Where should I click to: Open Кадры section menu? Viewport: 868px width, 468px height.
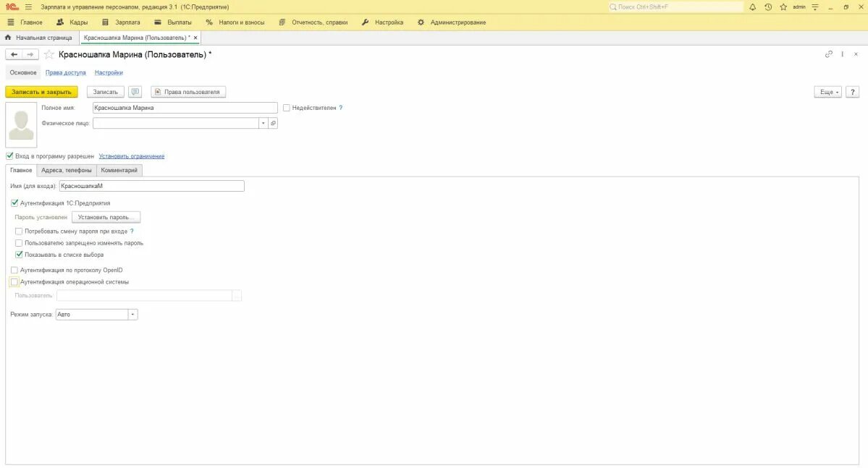(x=72, y=22)
